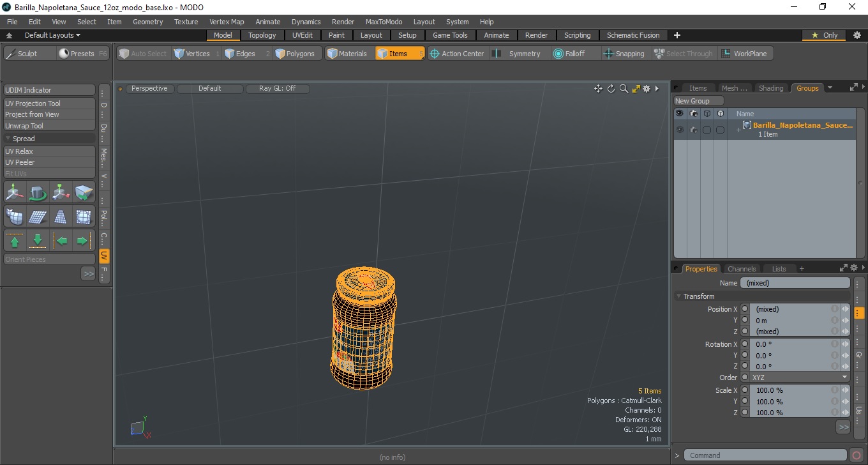Screen dimensions: 868x465
Task: Toggle the Rotation X channel key dot
Action: point(744,344)
